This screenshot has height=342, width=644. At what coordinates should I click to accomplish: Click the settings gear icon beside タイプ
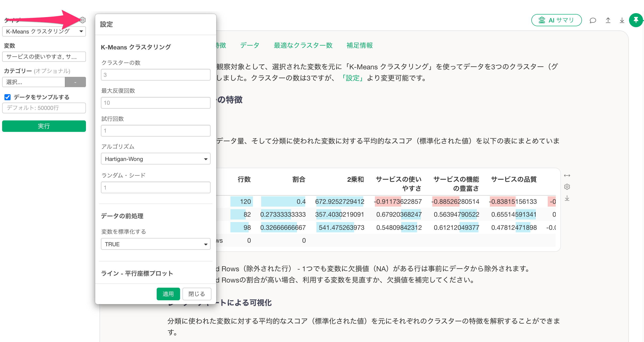82,20
